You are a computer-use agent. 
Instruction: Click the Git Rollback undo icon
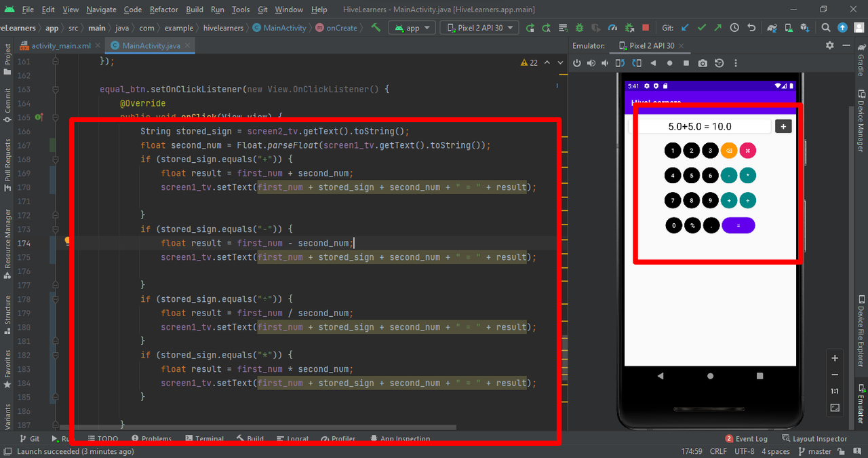(751, 28)
